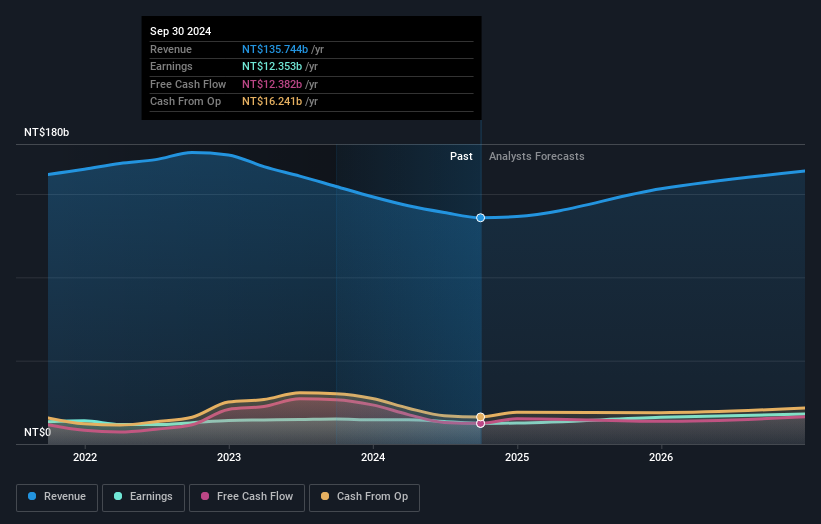Click the 2023 x-axis label

pos(229,458)
